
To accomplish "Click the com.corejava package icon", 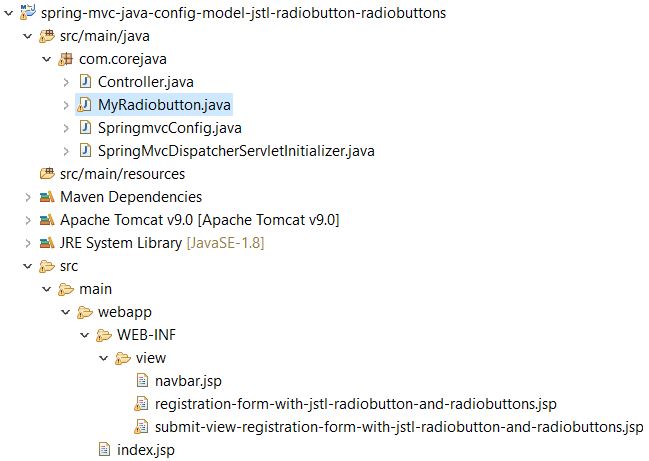I will (65, 59).
